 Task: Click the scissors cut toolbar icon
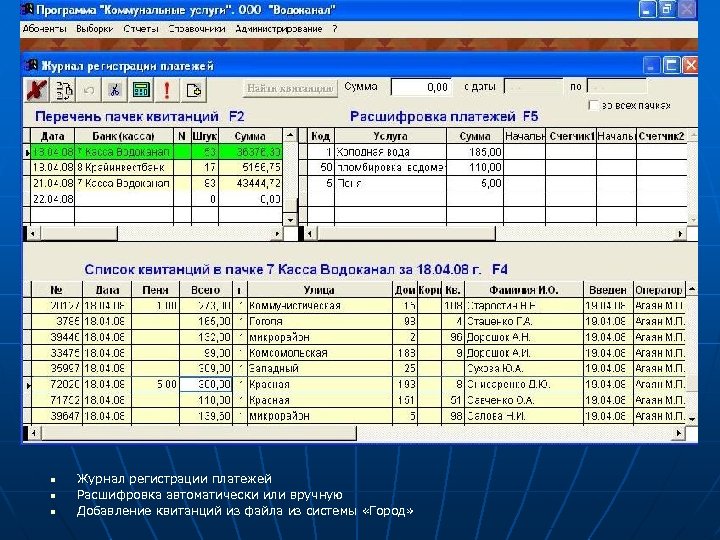(115, 89)
